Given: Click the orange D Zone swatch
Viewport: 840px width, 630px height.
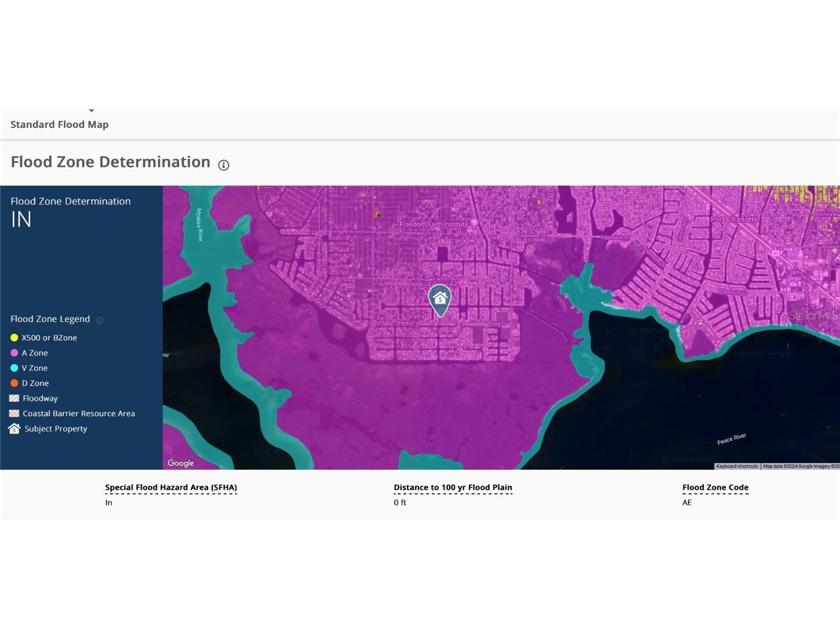Looking at the screenshot, I should (x=14, y=383).
